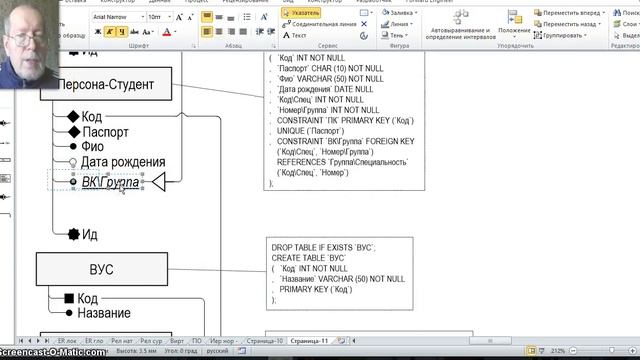Open the Группировать dropdown

tap(560, 35)
